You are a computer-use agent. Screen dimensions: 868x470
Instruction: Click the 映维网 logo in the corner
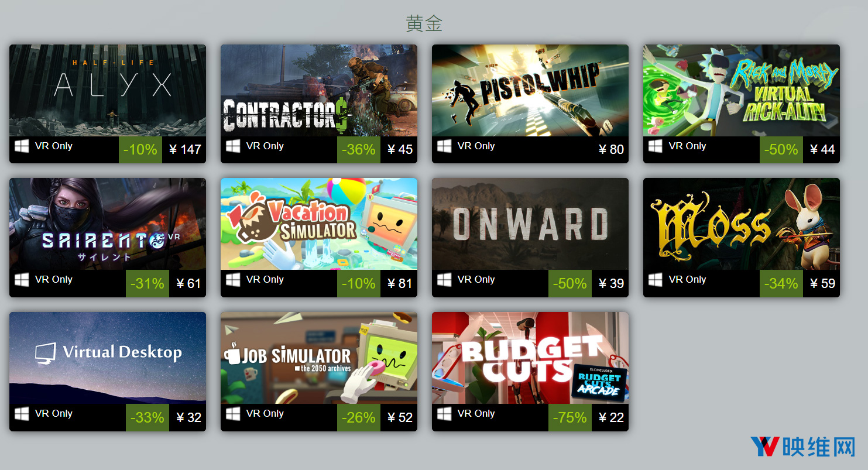pos(802,447)
